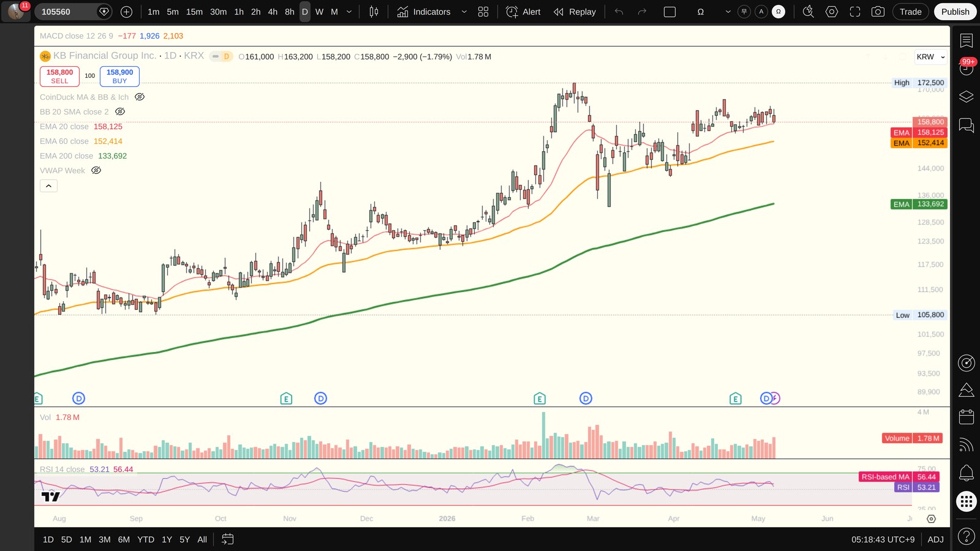This screenshot has width=980, height=551.
Task: Create a new Alert
Action: [524, 12]
